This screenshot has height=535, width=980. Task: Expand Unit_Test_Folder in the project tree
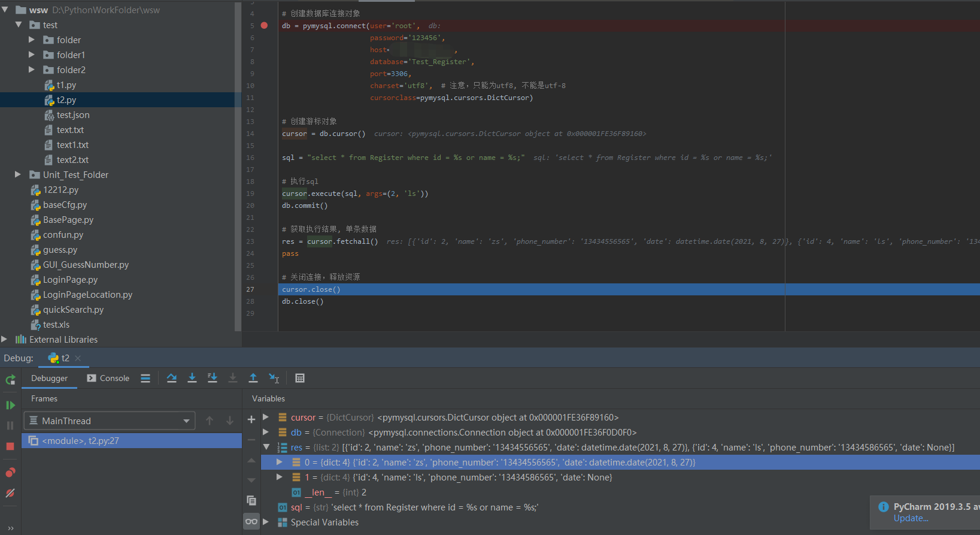18,175
